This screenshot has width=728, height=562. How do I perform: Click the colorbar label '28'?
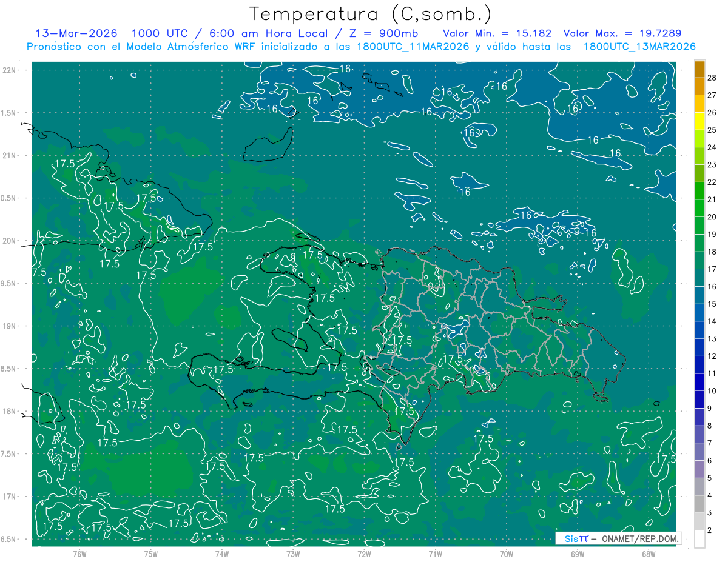[x=712, y=77]
